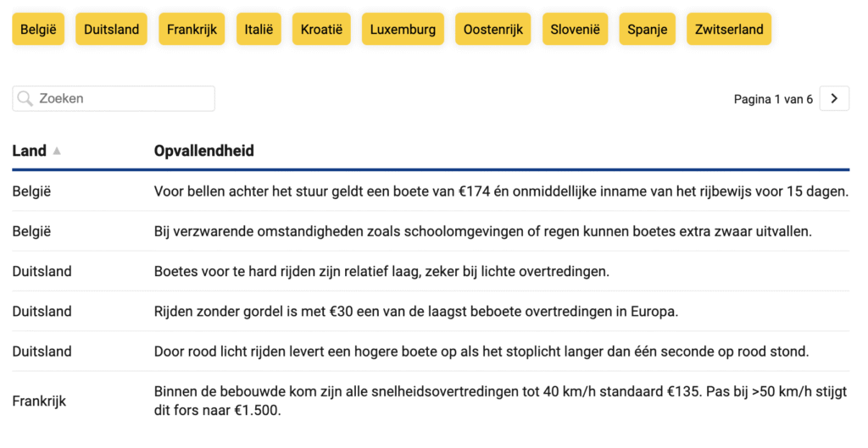This screenshot has height=448, width=868.
Task: Filter the table by Luxemburg
Action: pyautogui.click(x=403, y=29)
